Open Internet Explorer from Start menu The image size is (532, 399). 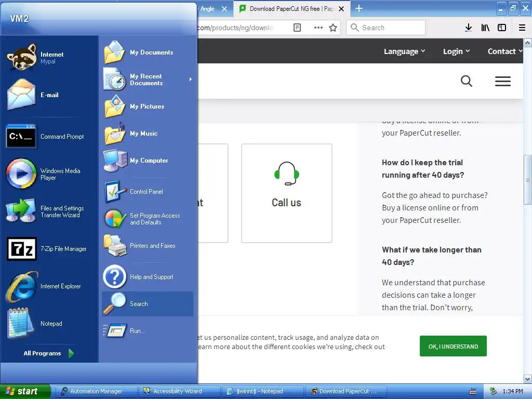pyautogui.click(x=49, y=286)
